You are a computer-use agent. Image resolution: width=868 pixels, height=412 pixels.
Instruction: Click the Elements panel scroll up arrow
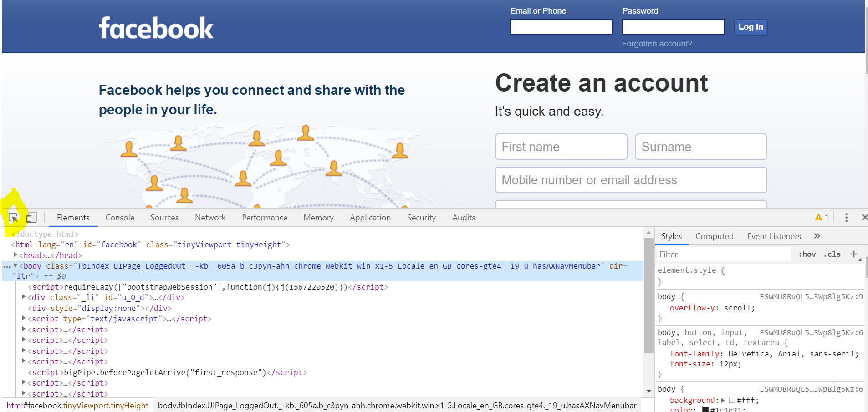click(648, 233)
